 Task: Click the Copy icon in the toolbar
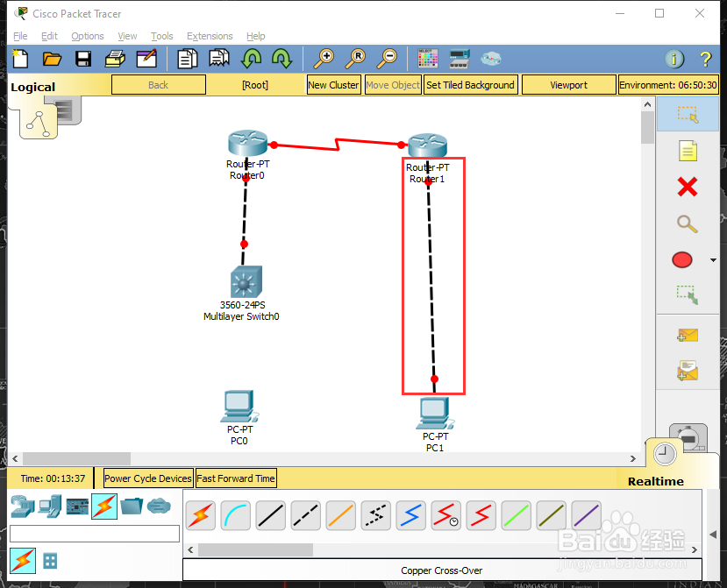188,59
